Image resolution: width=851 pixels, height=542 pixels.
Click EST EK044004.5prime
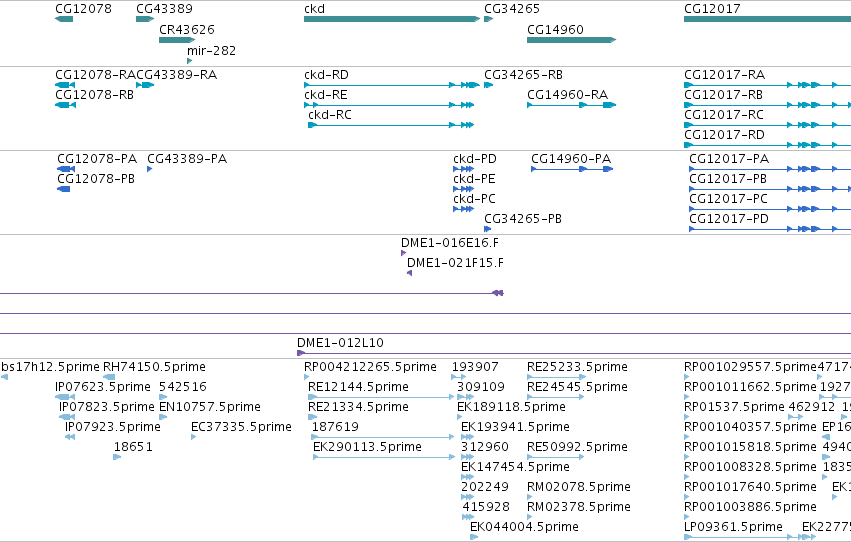click(524, 528)
